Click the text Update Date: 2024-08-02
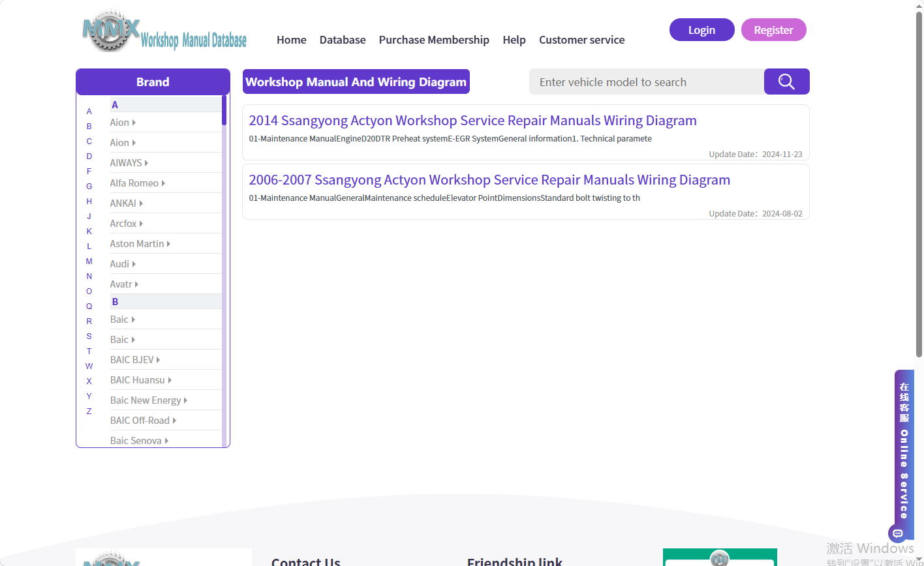This screenshot has height=566, width=924. pos(756,214)
